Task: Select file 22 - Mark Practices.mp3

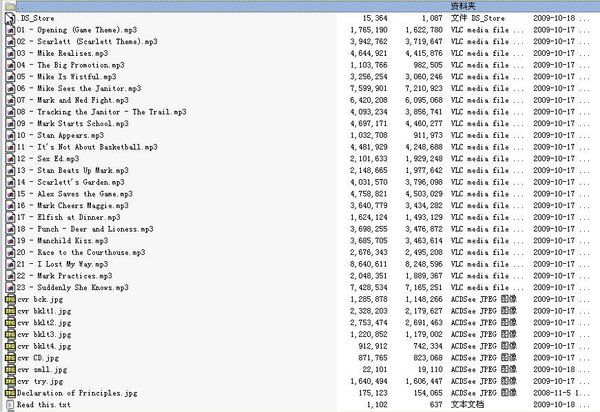Action: coord(65,276)
